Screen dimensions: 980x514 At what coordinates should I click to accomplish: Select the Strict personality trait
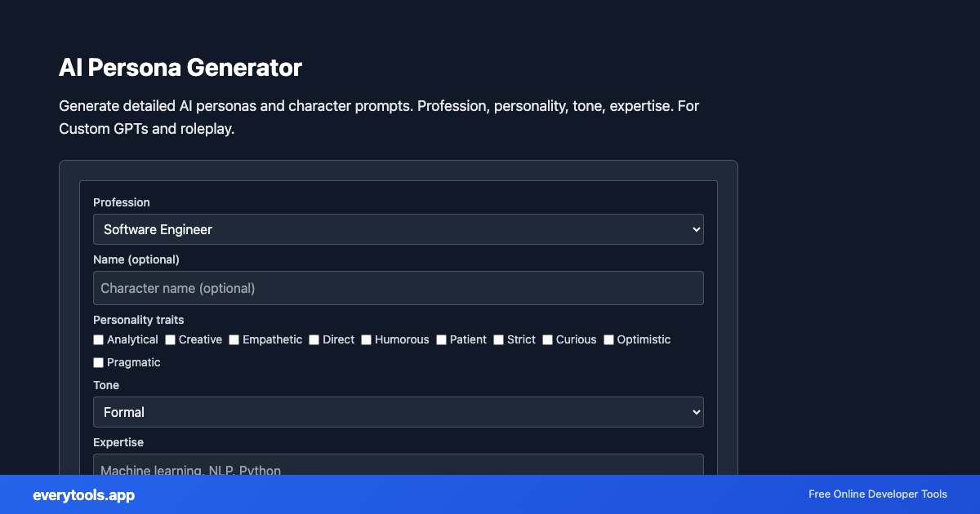click(x=498, y=339)
